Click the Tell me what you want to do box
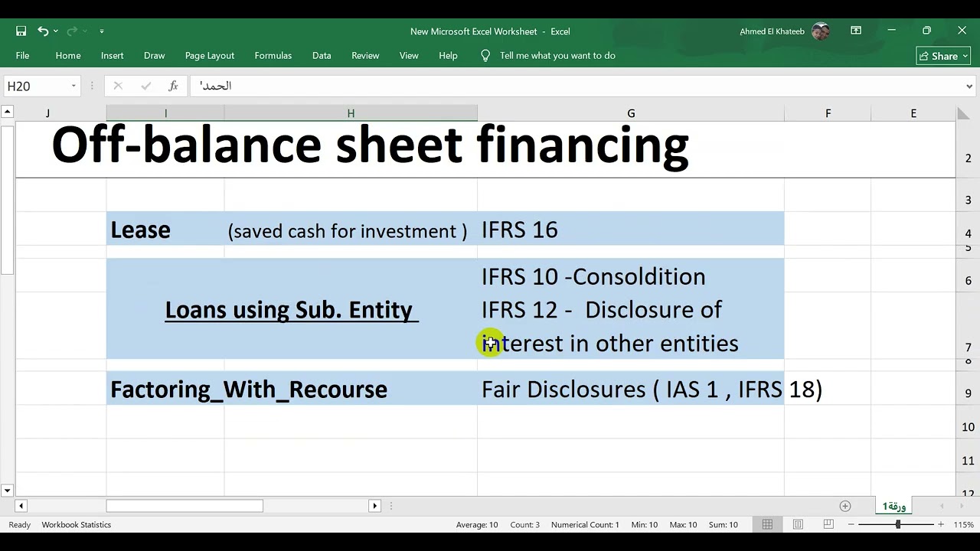 (557, 55)
